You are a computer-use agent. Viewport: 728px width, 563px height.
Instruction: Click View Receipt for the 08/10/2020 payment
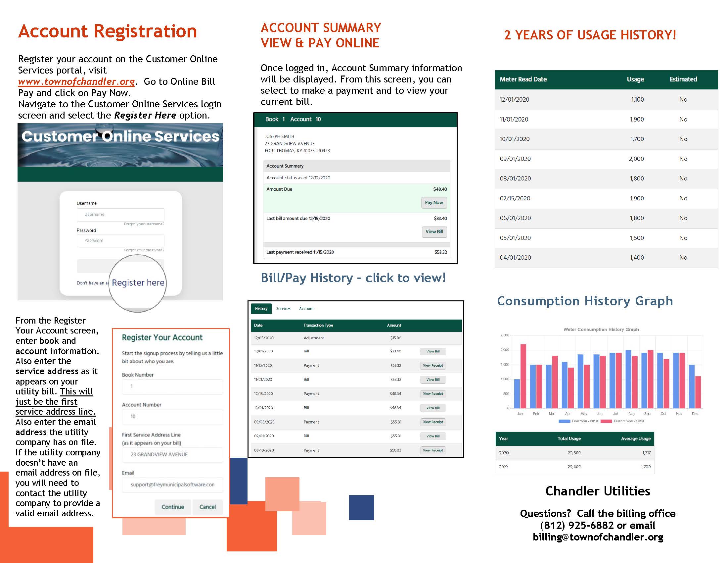[x=433, y=450]
